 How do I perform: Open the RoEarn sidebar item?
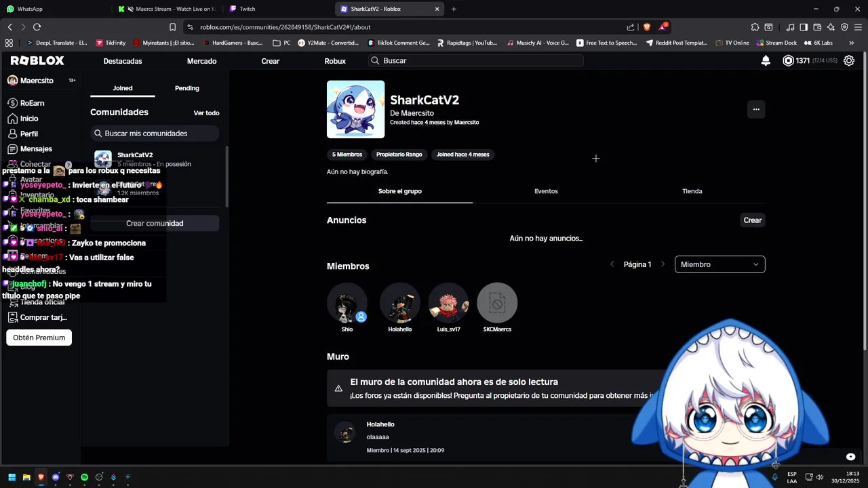click(26, 103)
